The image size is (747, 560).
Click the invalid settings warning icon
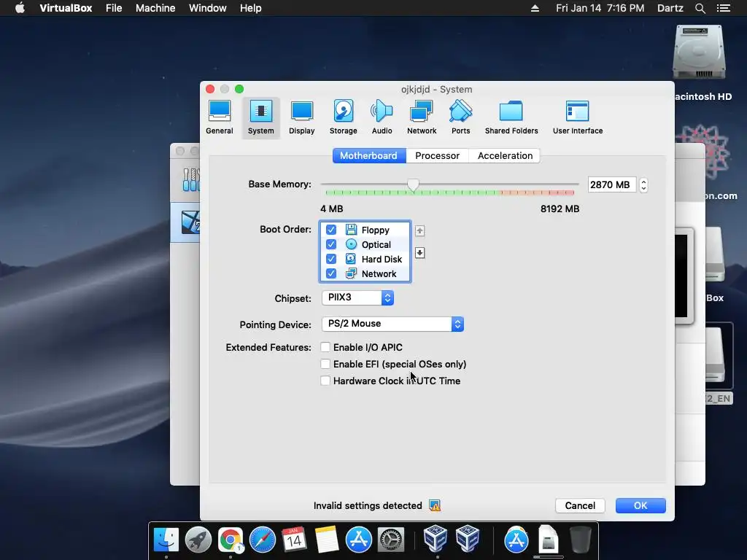coord(435,505)
